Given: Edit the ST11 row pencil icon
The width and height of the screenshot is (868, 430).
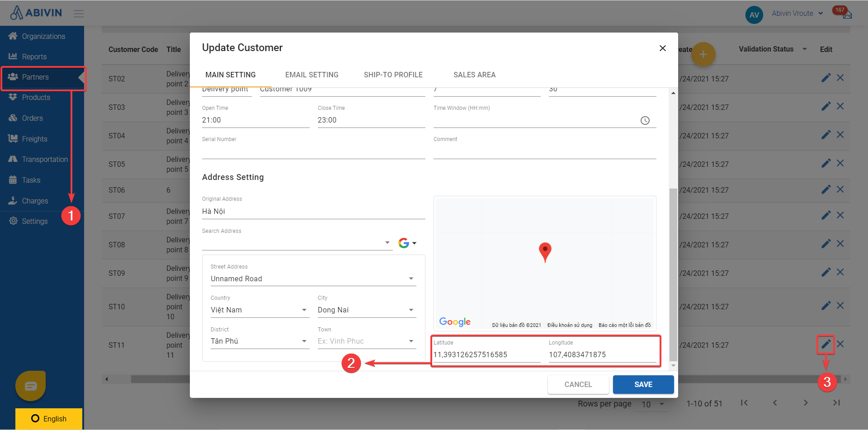Looking at the screenshot, I should coord(826,344).
